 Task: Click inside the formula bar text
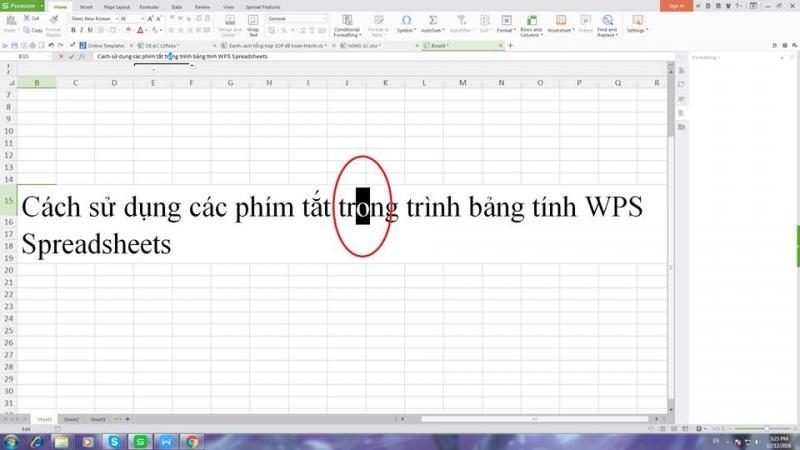[182, 56]
